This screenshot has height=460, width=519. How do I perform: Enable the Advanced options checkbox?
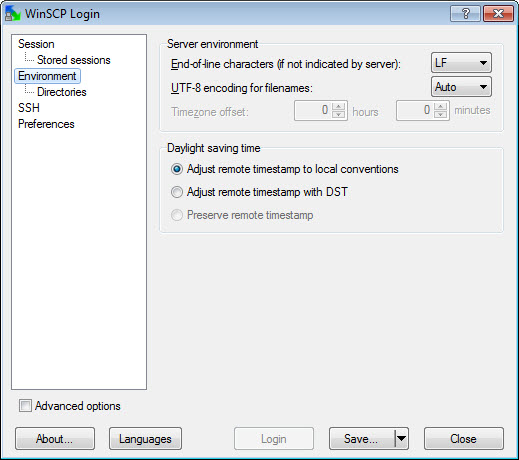click(x=25, y=406)
